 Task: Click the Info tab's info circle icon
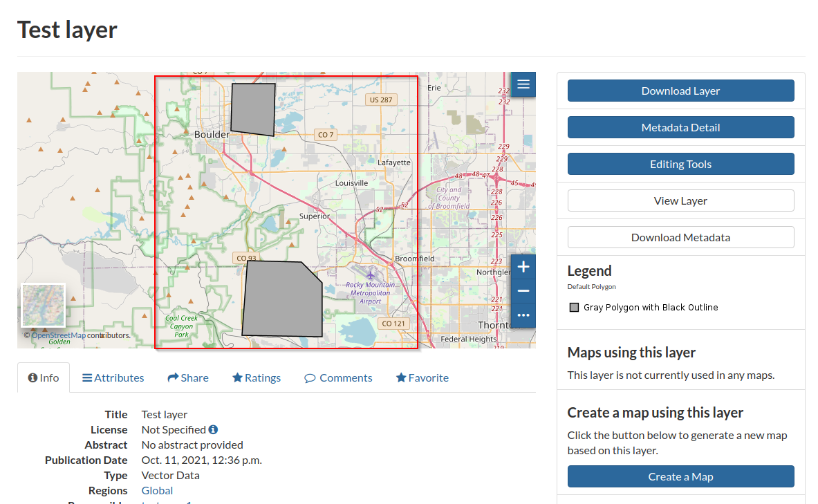click(32, 377)
